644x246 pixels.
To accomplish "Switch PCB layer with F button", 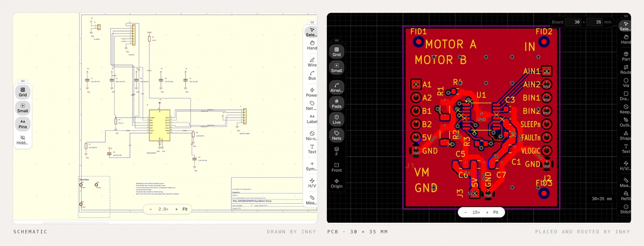I will pyautogui.click(x=336, y=151).
